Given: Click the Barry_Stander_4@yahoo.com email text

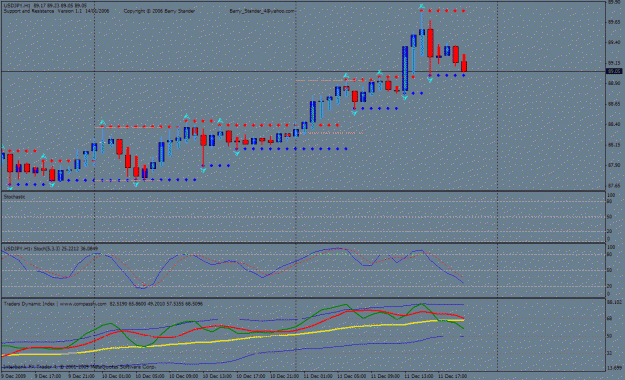Looking at the screenshot, I should click(262, 11).
